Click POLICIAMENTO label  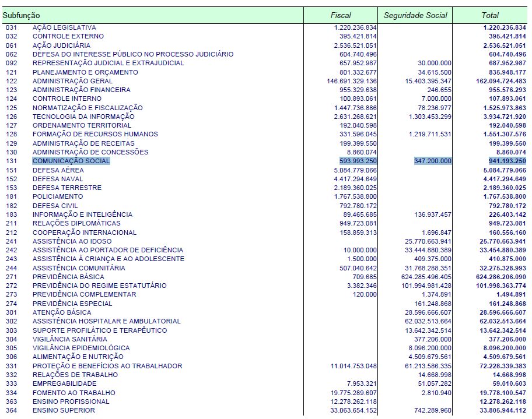(58, 196)
